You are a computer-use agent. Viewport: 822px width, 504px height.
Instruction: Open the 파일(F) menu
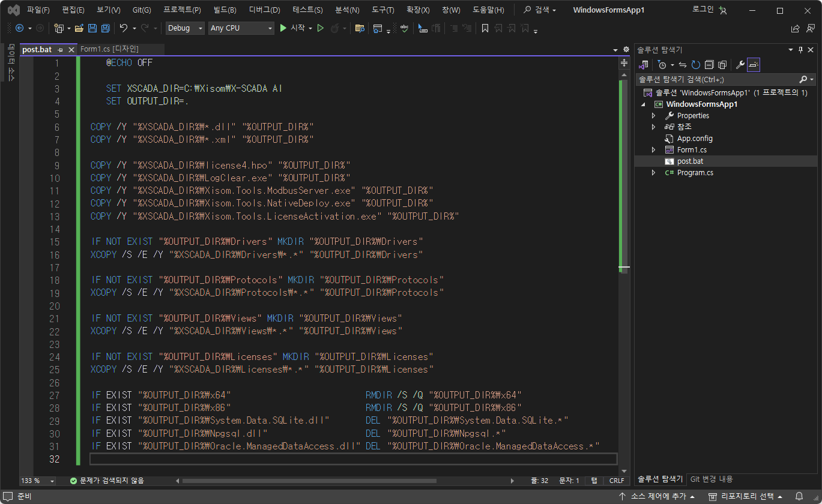click(38, 10)
